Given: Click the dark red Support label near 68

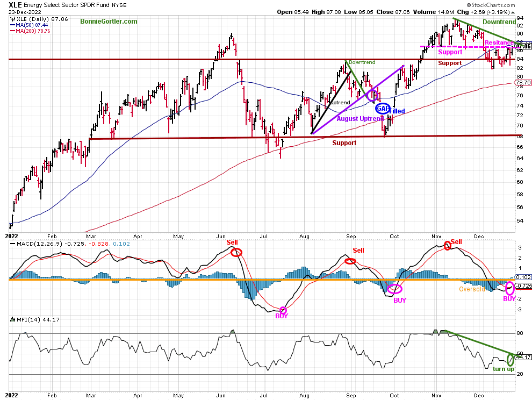Looking at the screenshot, I should (344, 143).
